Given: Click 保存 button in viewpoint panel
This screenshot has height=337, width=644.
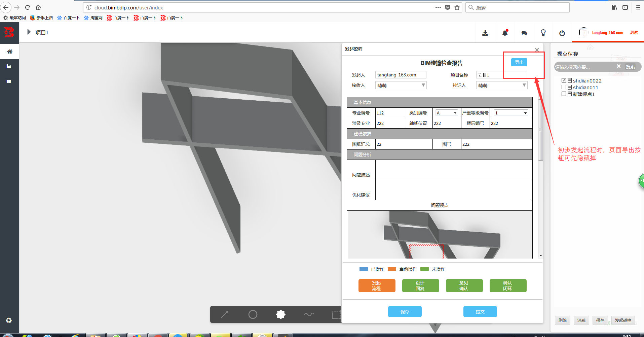Looking at the screenshot, I should [x=600, y=321].
